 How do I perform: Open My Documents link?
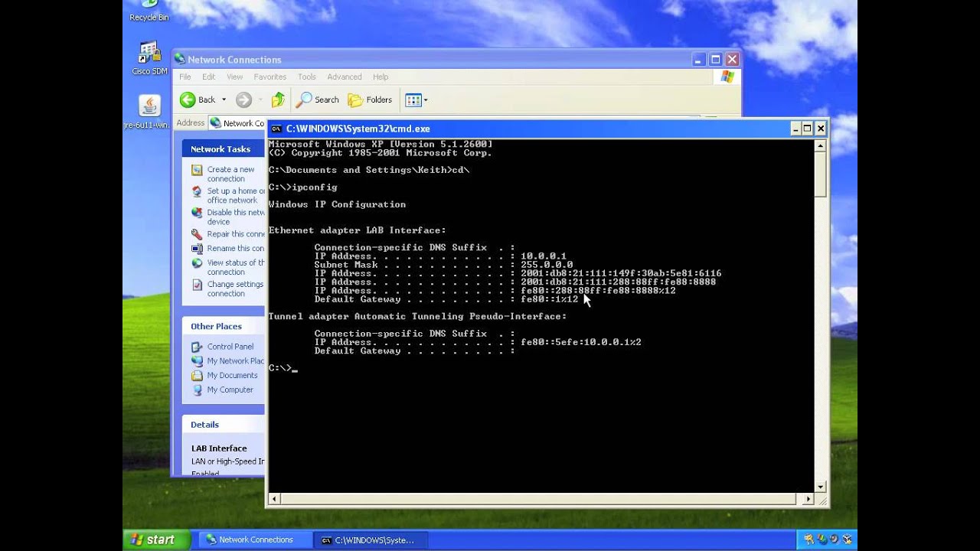pos(232,376)
